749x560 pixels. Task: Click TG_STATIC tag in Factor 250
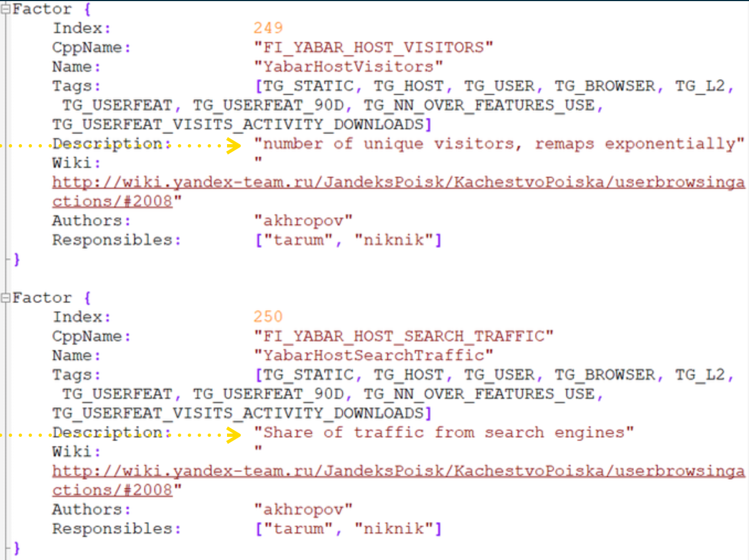[x=308, y=375]
